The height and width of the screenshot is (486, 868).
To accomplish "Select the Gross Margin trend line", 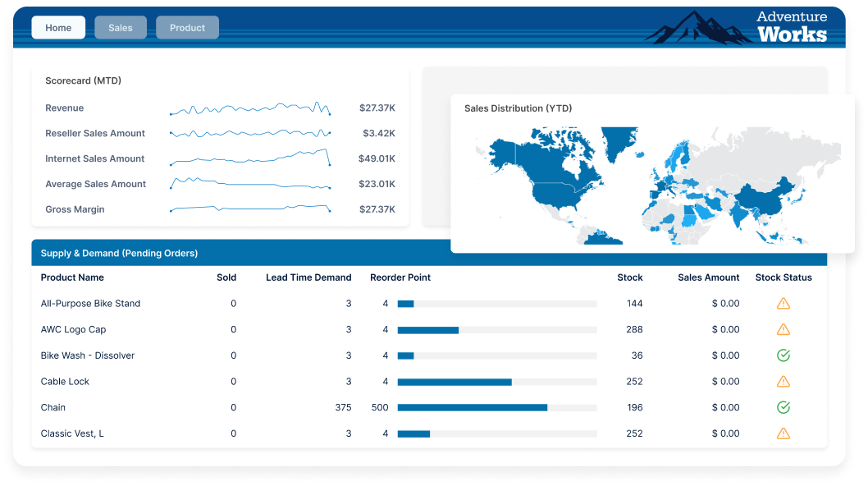I will tap(250, 209).
